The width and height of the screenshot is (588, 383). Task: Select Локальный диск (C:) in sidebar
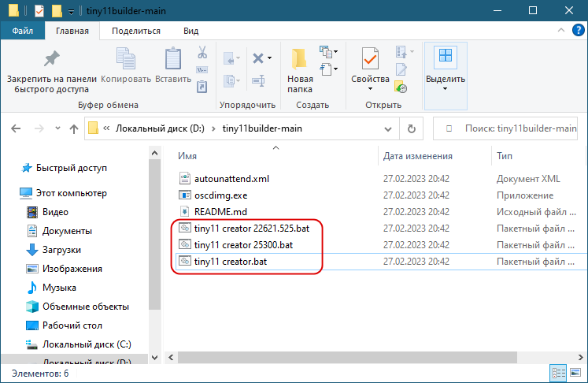coord(87,344)
